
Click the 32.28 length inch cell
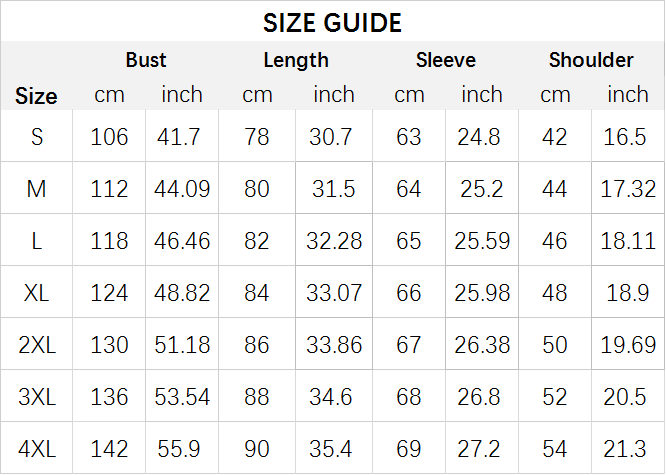[334, 241]
